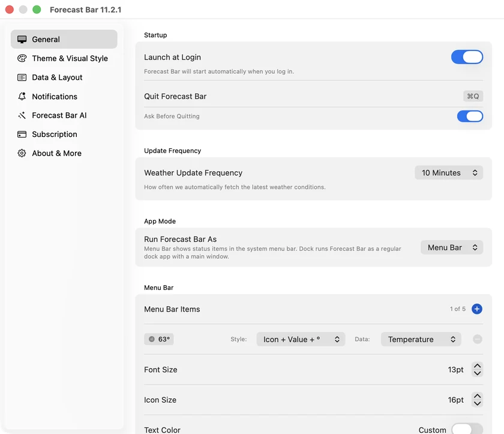The height and width of the screenshot is (434, 504).
Task: Show About & More page
Action: (x=64, y=153)
